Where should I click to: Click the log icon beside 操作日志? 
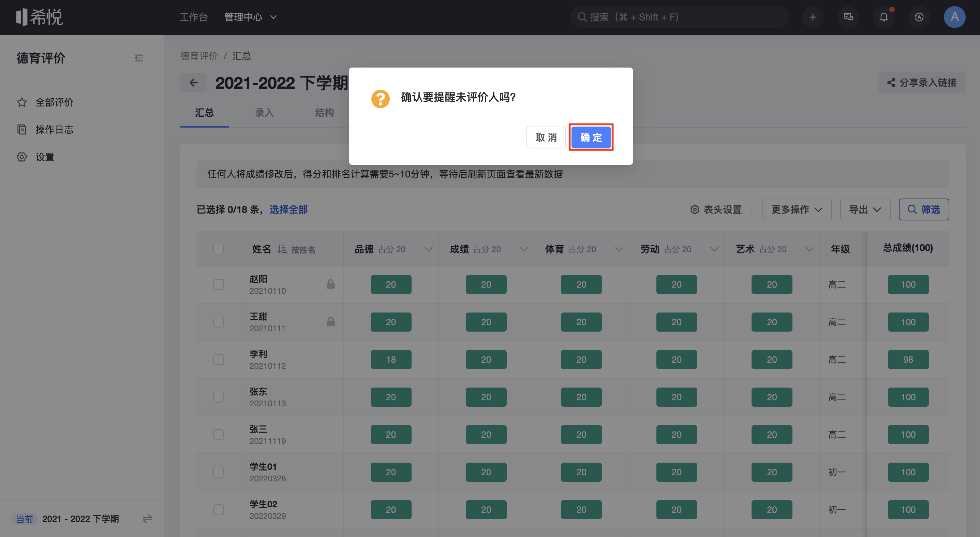coord(22,130)
